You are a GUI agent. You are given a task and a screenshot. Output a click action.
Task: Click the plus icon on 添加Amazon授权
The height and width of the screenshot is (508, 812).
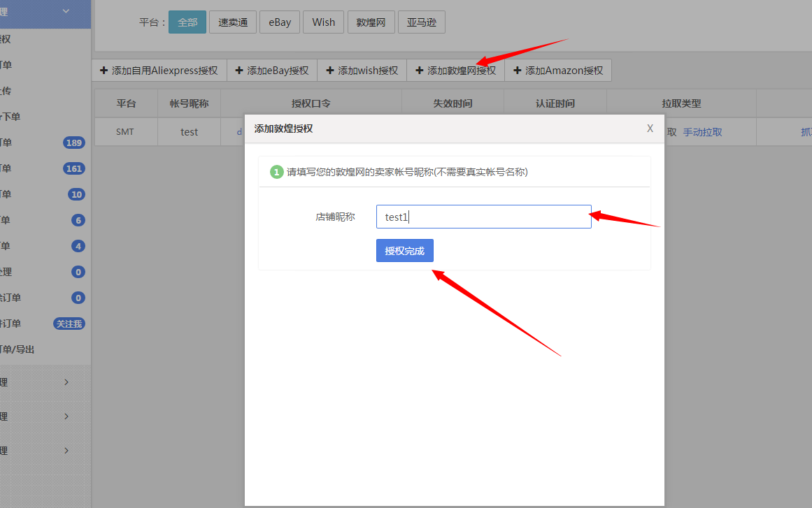tap(518, 71)
